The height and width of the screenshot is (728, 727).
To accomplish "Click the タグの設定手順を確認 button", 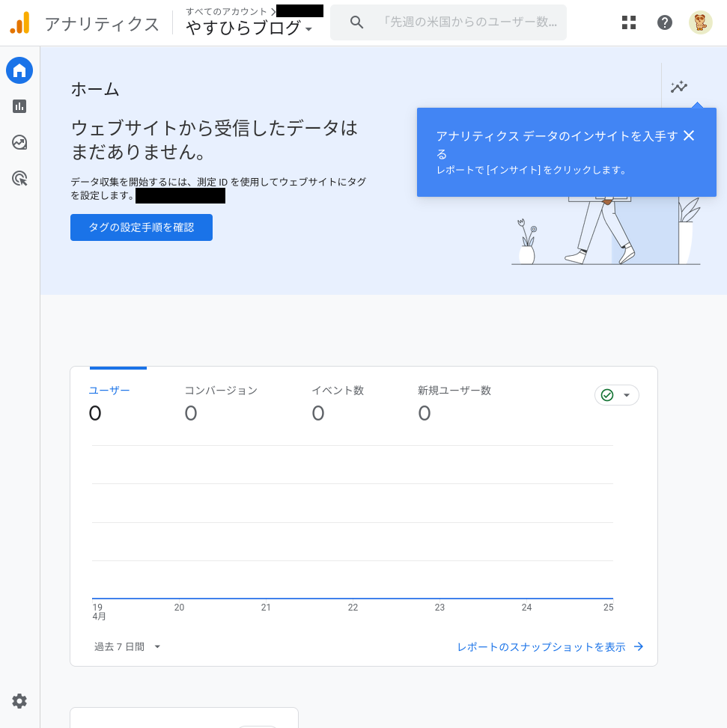I will pyautogui.click(x=142, y=227).
